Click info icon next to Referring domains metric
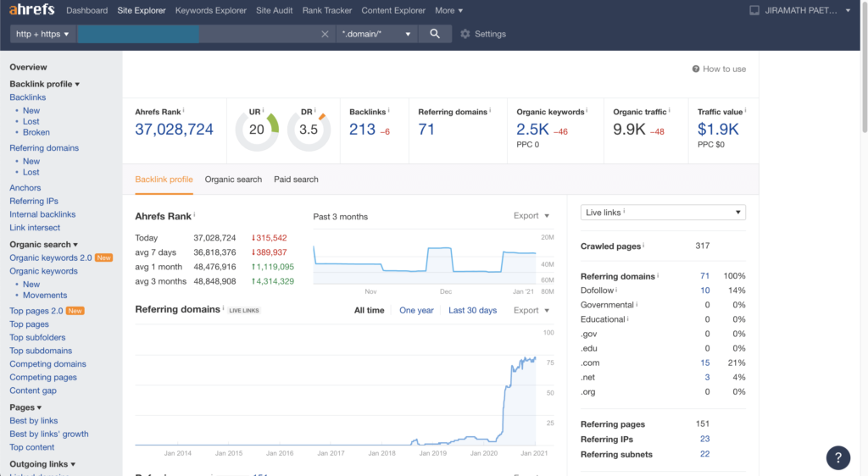Image resolution: width=868 pixels, height=476 pixels. click(490, 110)
